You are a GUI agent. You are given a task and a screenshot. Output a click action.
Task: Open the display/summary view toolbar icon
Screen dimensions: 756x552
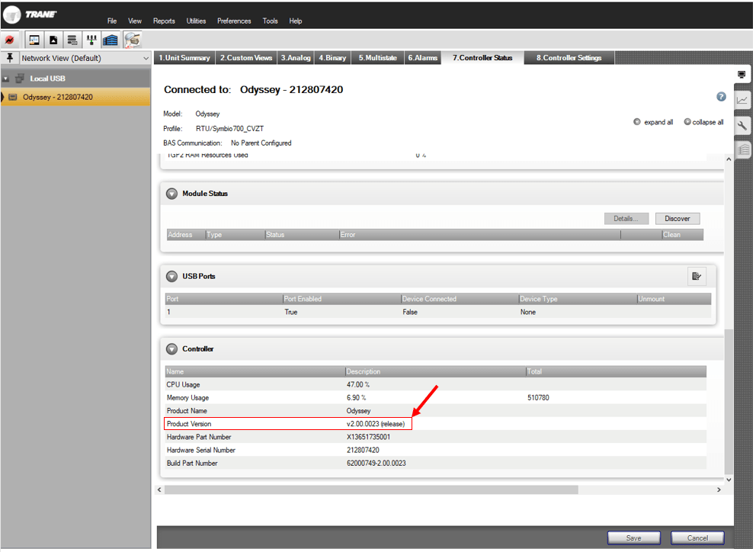coord(34,39)
